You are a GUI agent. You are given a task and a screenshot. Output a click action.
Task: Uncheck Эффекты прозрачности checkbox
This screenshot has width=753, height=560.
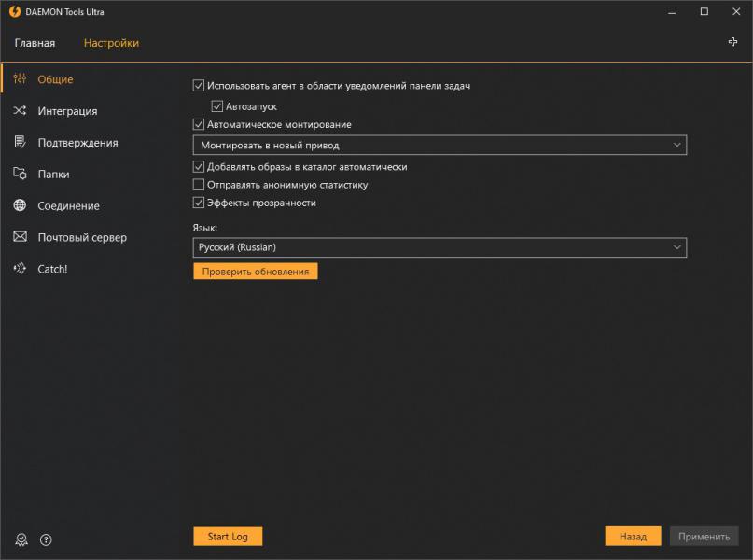point(198,203)
